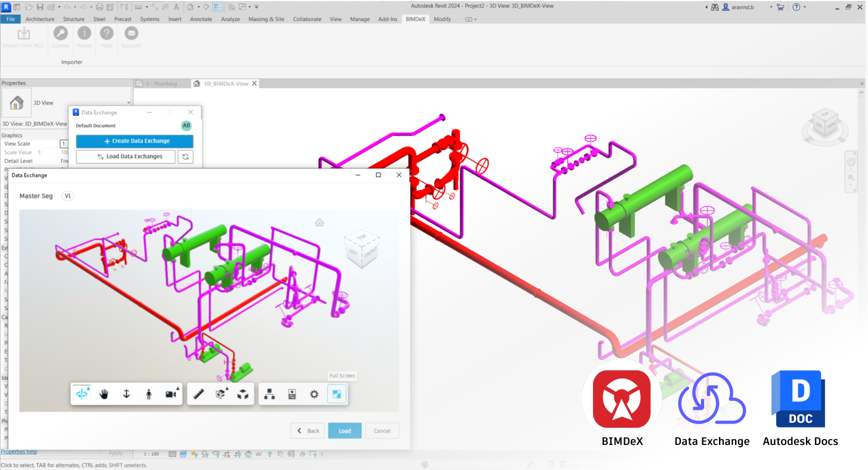The height and width of the screenshot is (470, 868).
Task: Click the search binoculars icon in title bar
Action: (714, 7)
